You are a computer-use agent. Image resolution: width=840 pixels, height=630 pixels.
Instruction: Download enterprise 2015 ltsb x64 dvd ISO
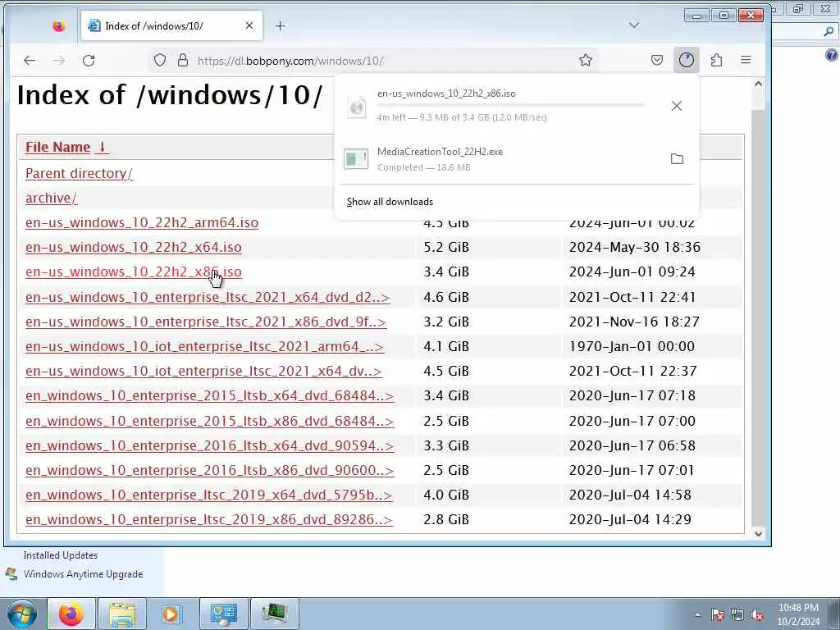coord(209,396)
